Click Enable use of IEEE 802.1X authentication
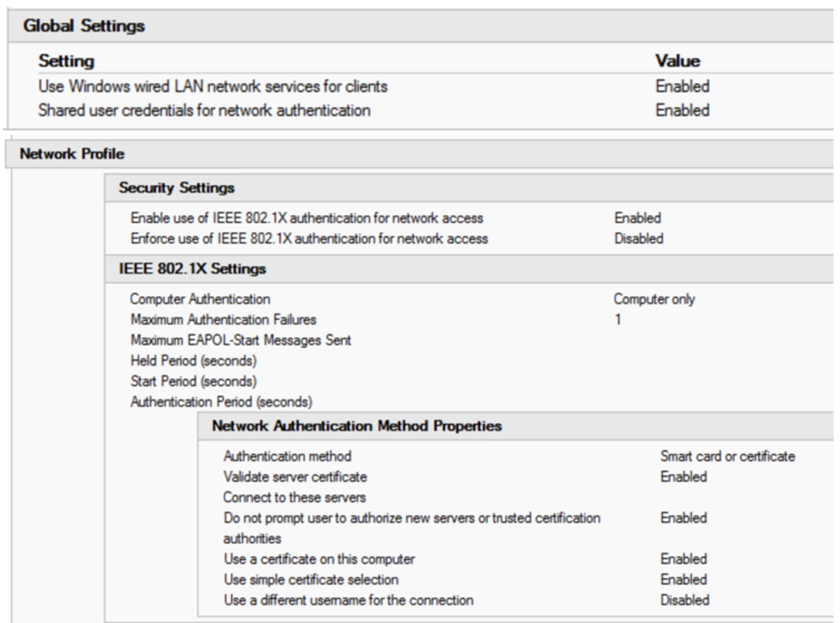 pos(306,218)
